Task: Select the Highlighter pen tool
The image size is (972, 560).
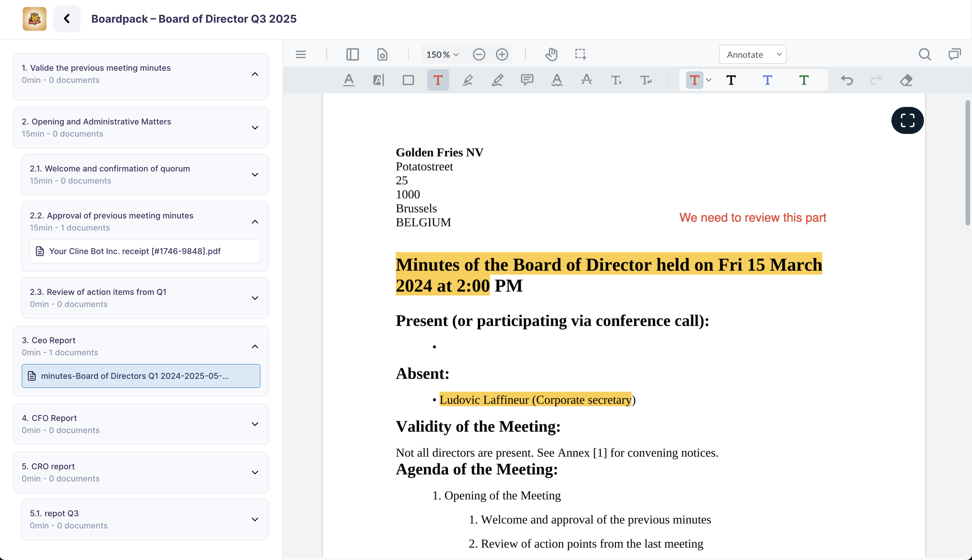Action: tap(468, 80)
